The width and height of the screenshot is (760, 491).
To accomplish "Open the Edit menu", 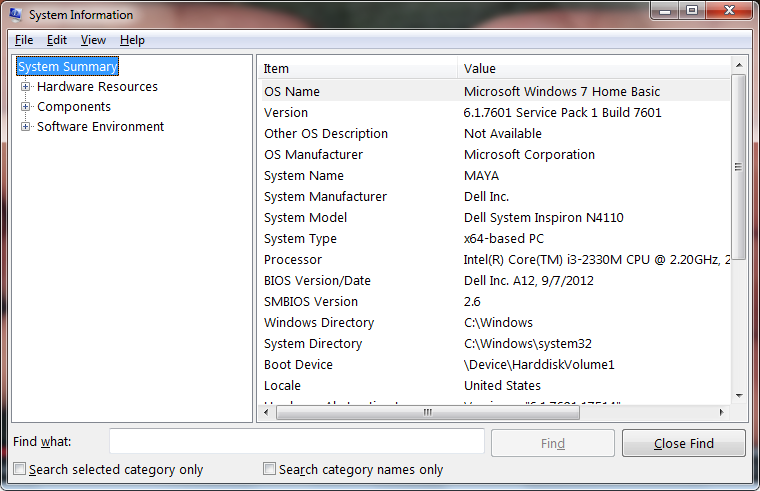I will click(x=57, y=40).
